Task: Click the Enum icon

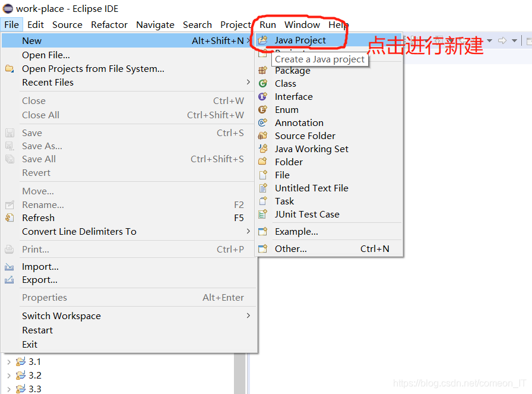Action: pyautogui.click(x=262, y=110)
